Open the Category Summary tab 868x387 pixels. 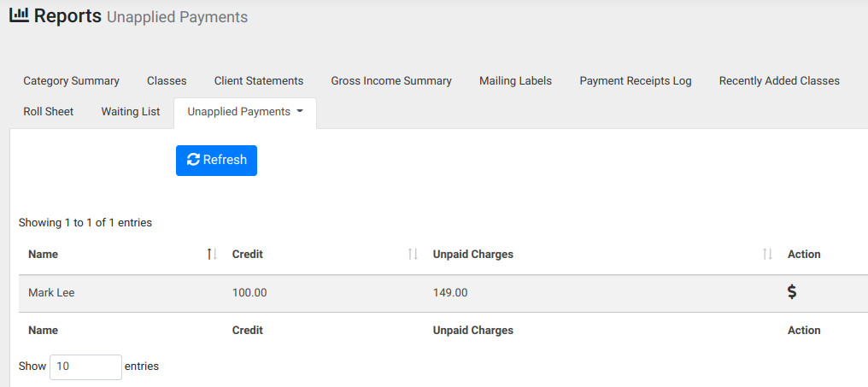click(72, 81)
